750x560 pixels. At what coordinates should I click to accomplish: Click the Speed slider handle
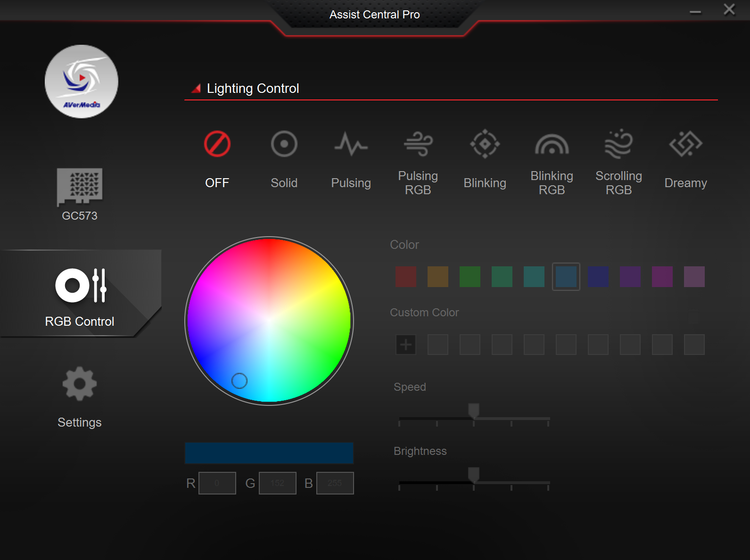pyautogui.click(x=474, y=411)
